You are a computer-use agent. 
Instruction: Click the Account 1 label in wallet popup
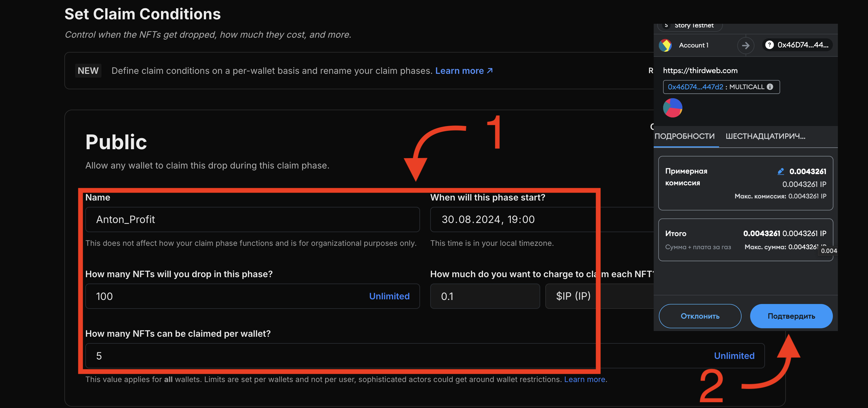[x=693, y=45]
